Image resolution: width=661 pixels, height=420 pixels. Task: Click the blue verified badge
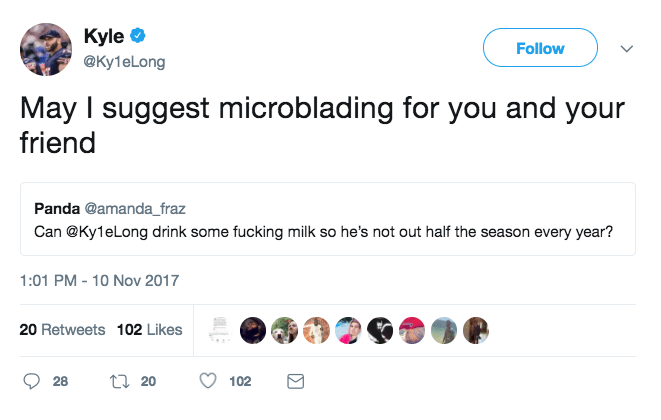[x=138, y=37]
